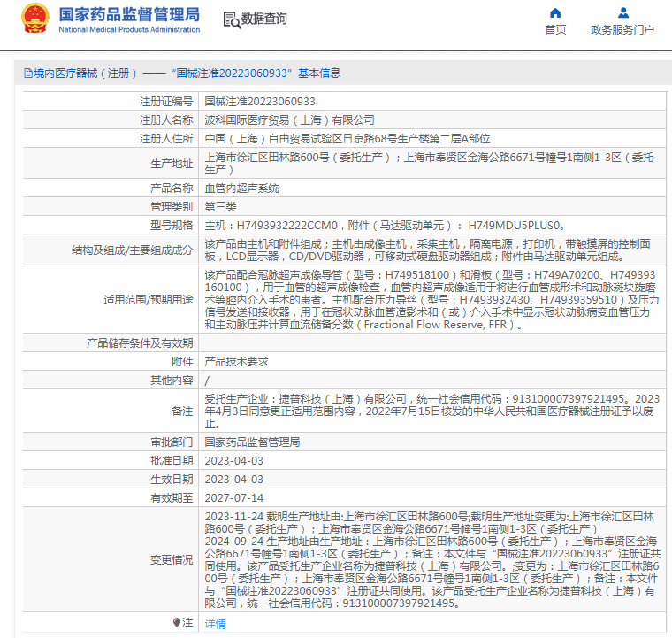
Task: Go to 首页 link
Action: coord(555,29)
